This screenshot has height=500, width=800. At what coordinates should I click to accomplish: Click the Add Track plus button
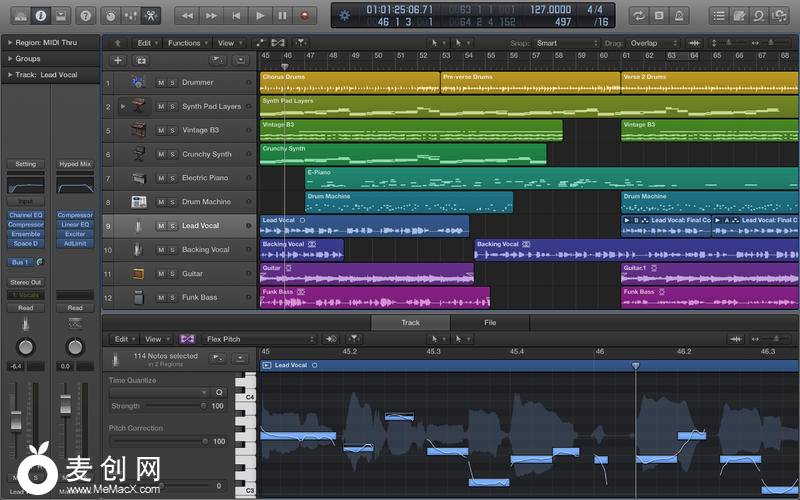tap(117, 61)
